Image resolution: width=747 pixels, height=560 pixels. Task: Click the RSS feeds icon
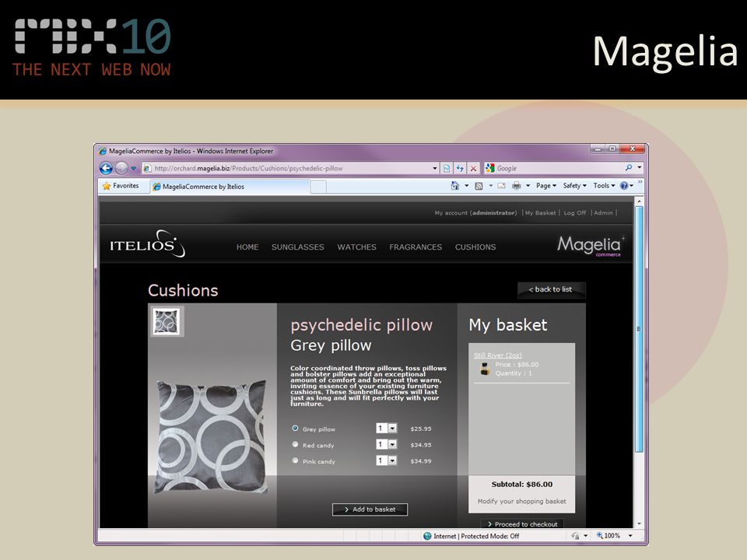(479, 186)
